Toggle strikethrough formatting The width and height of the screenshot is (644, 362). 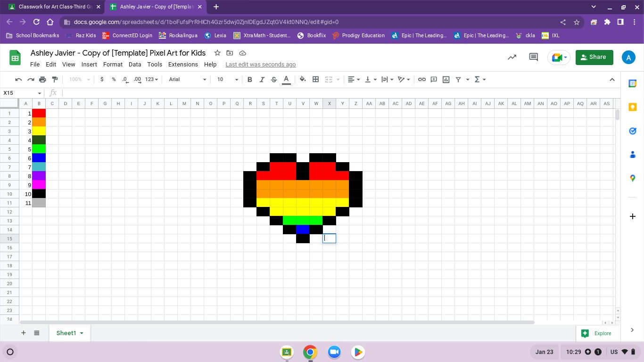point(274,79)
